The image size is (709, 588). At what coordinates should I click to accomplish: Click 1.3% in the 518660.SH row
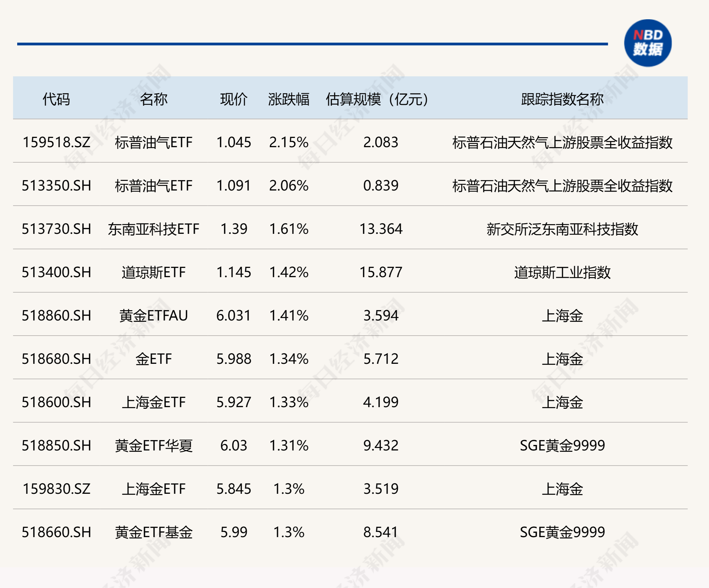pos(289,532)
